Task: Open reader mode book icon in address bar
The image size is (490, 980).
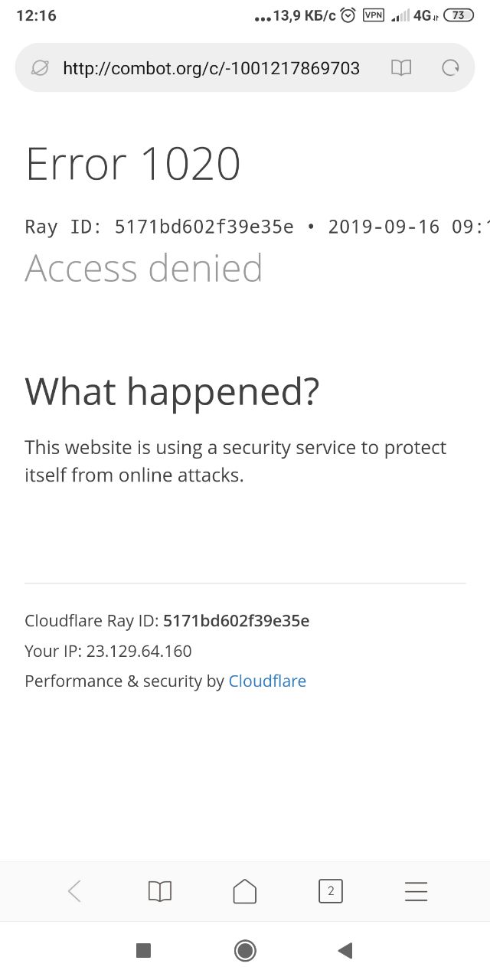Action: pos(401,68)
